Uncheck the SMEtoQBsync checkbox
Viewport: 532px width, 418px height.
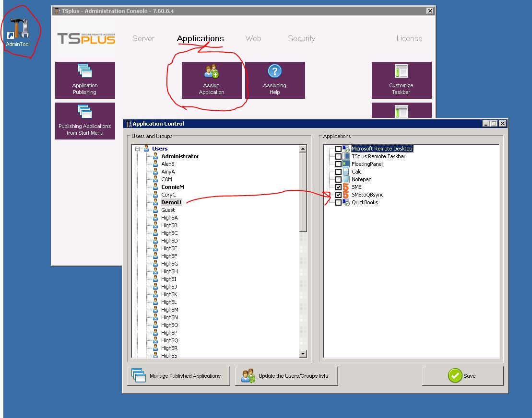[x=338, y=195]
